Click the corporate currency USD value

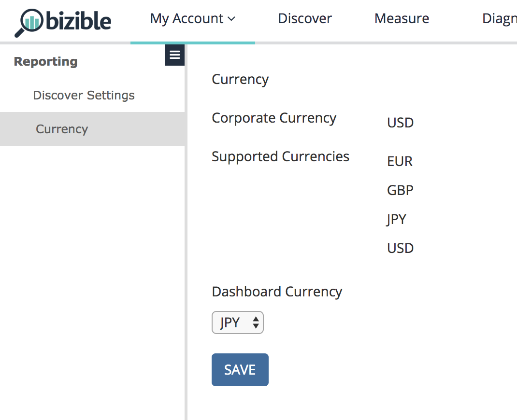(x=400, y=123)
